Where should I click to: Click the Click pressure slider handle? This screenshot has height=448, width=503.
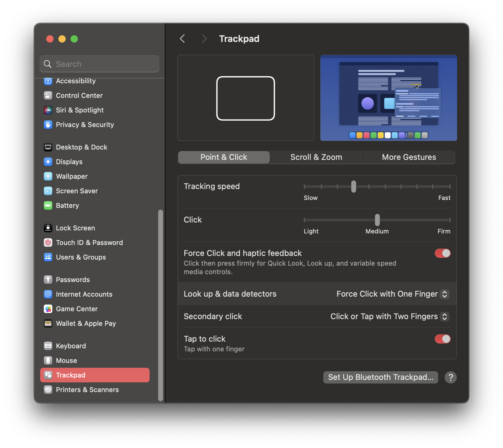(377, 220)
